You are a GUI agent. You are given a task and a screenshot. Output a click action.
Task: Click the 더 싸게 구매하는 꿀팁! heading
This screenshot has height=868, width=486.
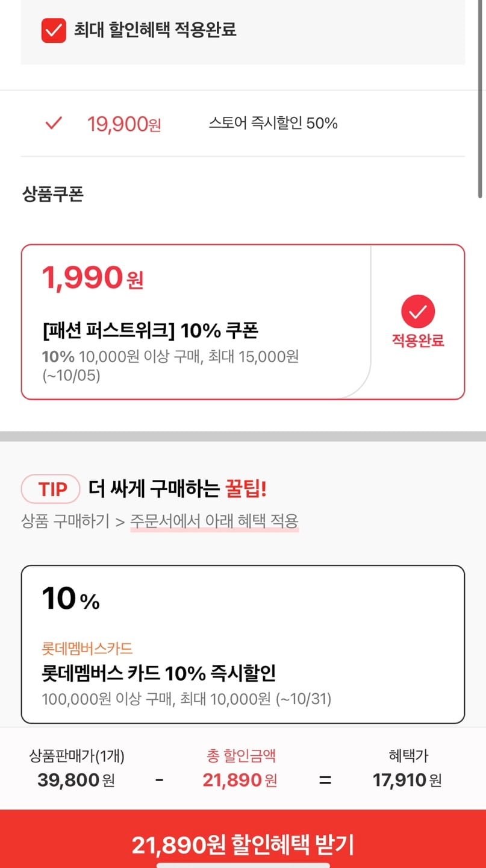pyautogui.click(x=177, y=489)
